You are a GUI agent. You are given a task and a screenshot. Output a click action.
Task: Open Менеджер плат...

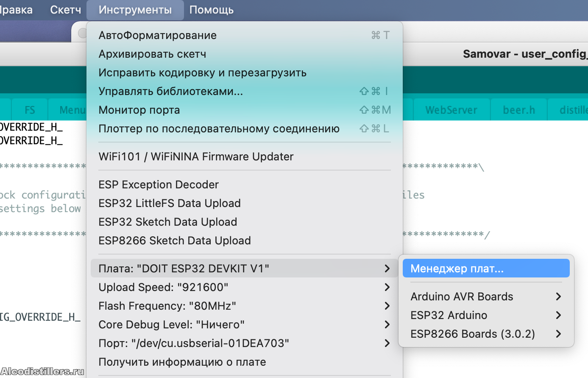click(486, 269)
